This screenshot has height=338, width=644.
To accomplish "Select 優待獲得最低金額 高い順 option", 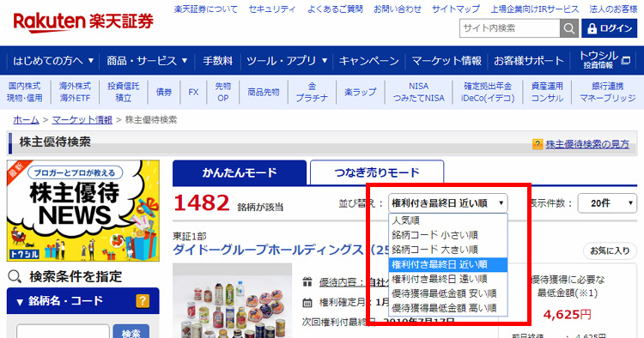I will tap(447, 308).
